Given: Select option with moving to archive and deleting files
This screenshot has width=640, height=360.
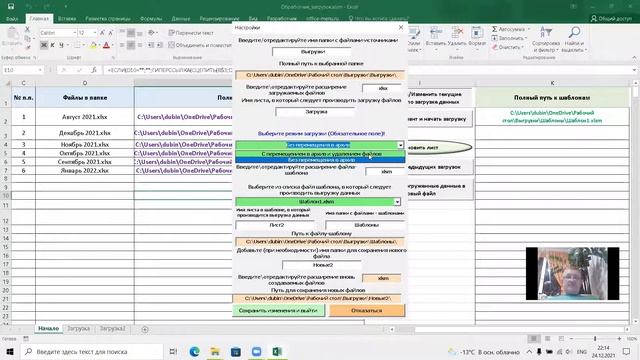Looking at the screenshot, I should click(320, 154).
